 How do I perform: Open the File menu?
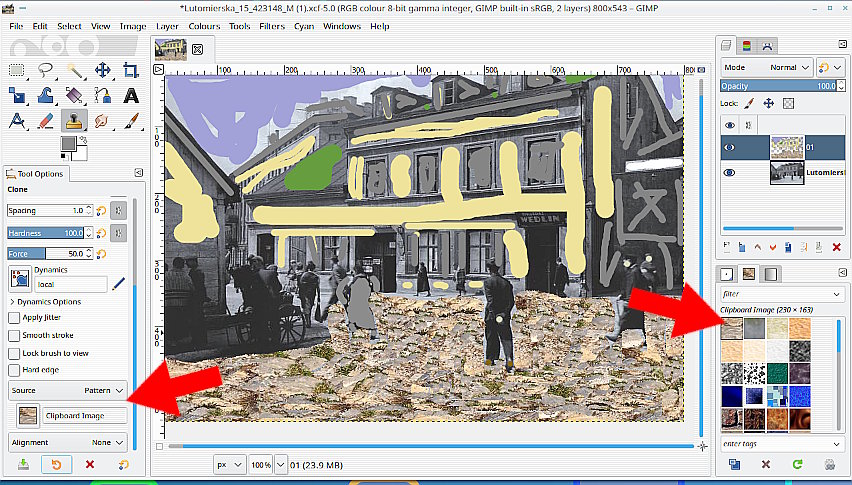[x=16, y=26]
